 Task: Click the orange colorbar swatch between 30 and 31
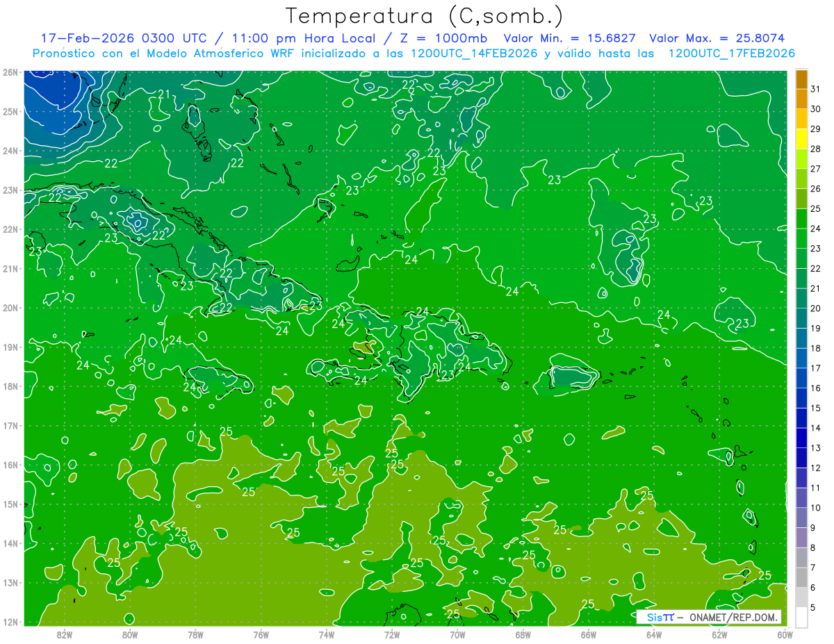(x=801, y=99)
